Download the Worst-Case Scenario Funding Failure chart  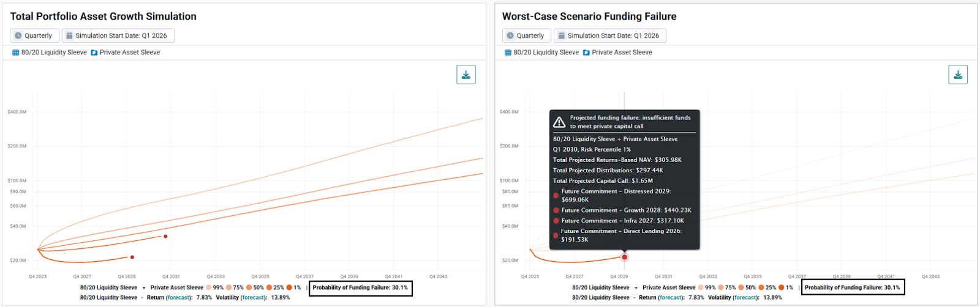click(x=958, y=75)
